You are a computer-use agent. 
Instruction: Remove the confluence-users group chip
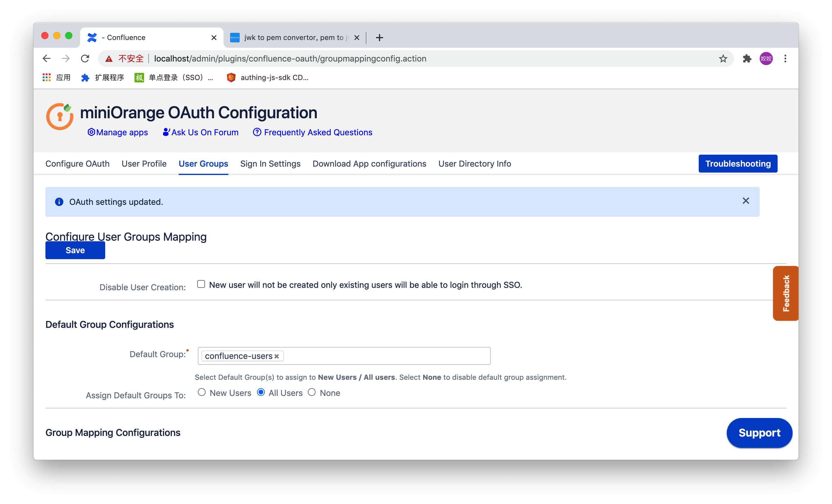tap(277, 356)
